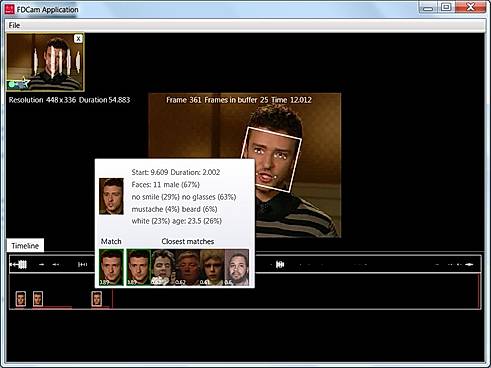Image resolution: width=491 pixels, height=368 pixels.
Task: Click the waveform marker at the timeline start
Action: 18,264
